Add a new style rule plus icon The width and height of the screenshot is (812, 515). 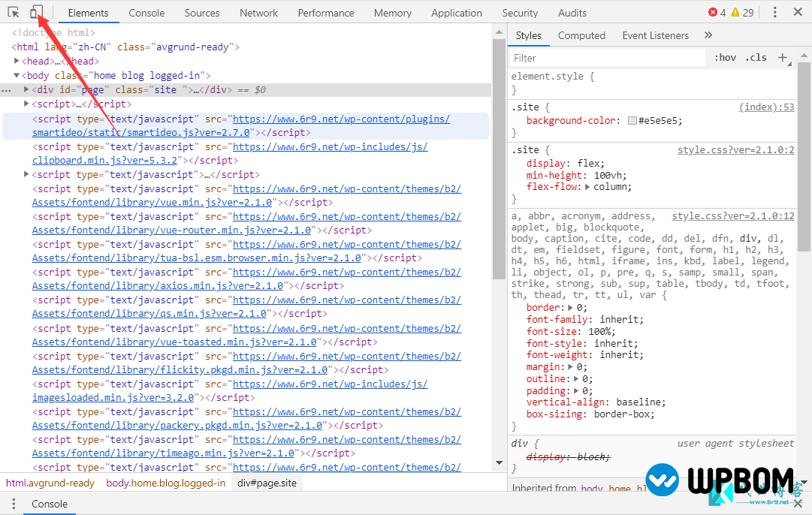pyautogui.click(x=783, y=58)
